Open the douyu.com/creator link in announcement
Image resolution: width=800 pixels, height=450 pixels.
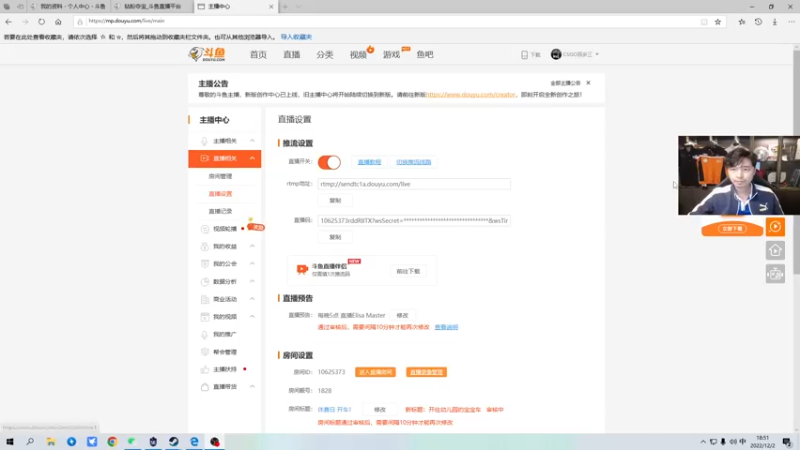pyautogui.click(x=470, y=94)
